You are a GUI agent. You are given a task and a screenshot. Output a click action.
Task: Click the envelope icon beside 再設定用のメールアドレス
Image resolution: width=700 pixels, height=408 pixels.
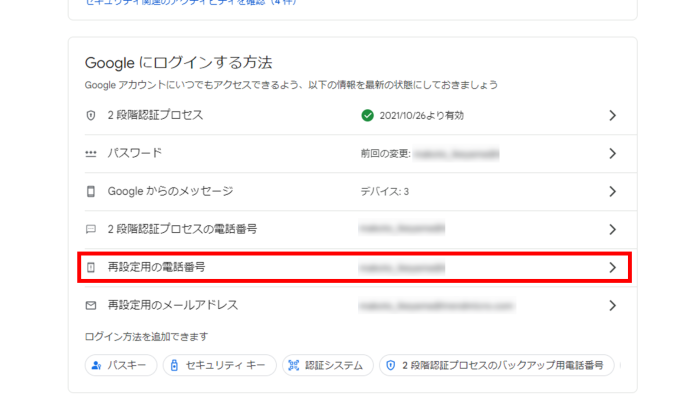[x=91, y=305]
